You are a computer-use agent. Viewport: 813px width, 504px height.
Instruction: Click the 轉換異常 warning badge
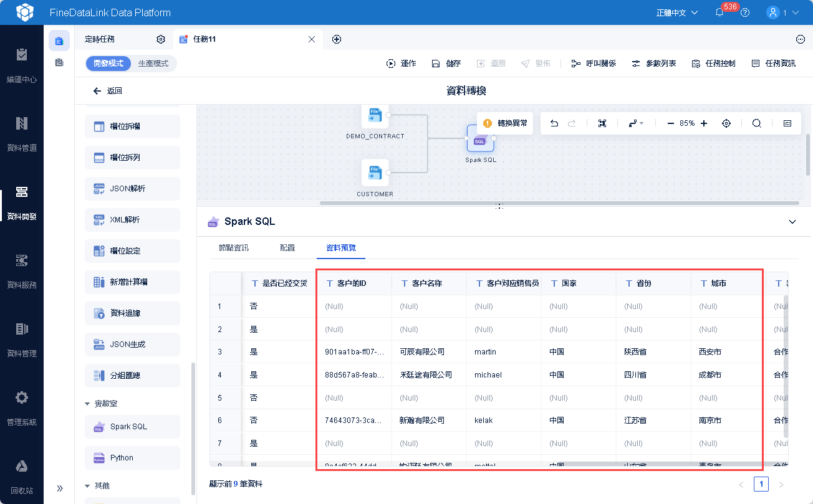[x=505, y=123]
